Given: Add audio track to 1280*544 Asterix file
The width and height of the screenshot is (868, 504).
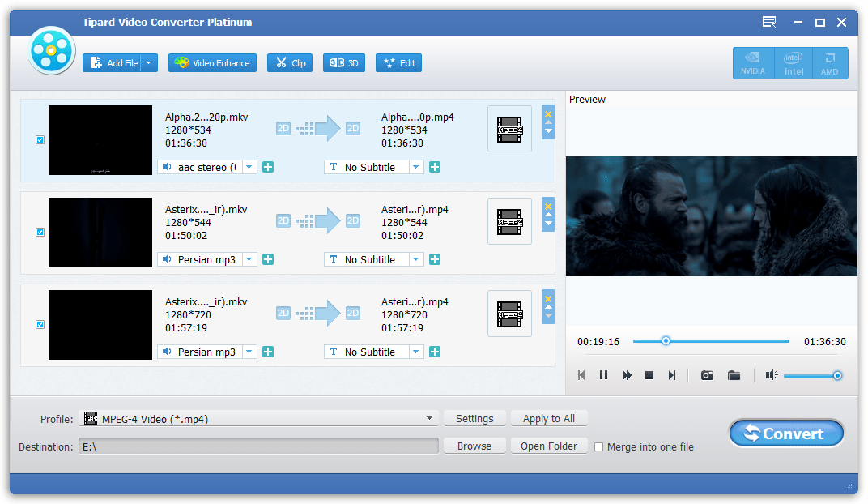Looking at the screenshot, I should pyautogui.click(x=268, y=260).
